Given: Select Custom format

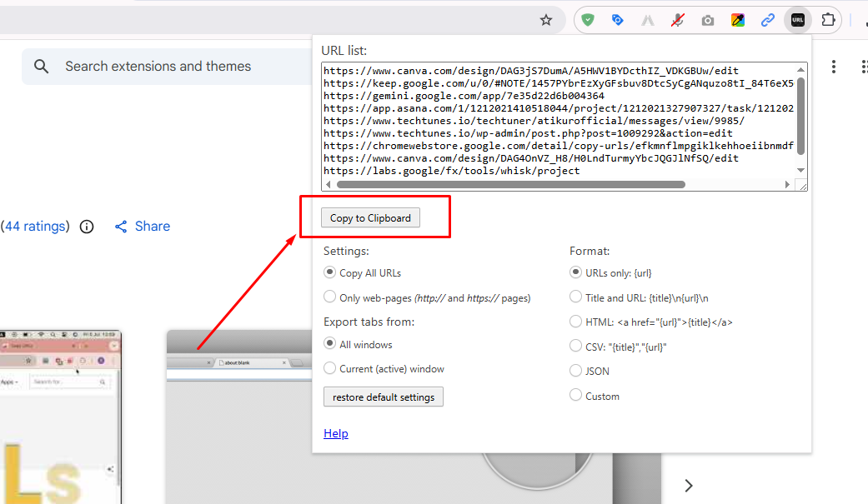Looking at the screenshot, I should (x=575, y=395).
